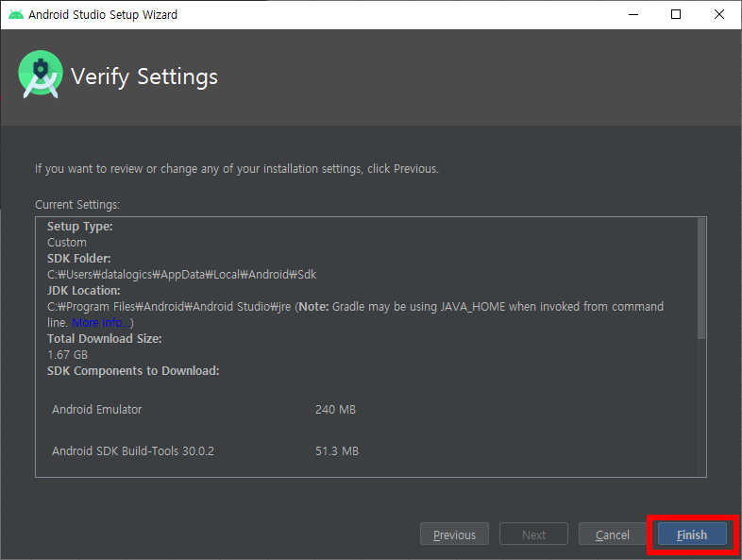Click the 'Total Download Size:' label

(x=105, y=338)
